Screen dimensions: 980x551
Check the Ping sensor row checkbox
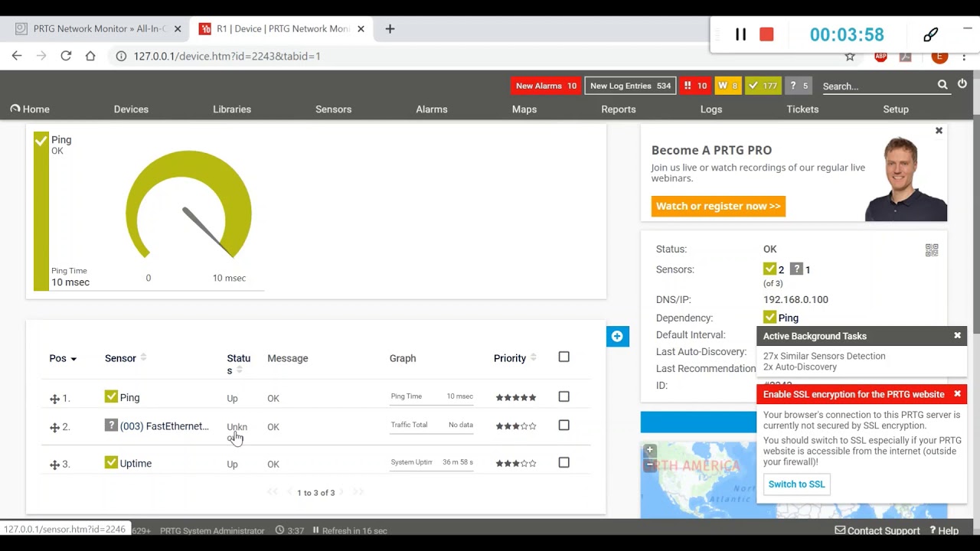pos(564,396)
